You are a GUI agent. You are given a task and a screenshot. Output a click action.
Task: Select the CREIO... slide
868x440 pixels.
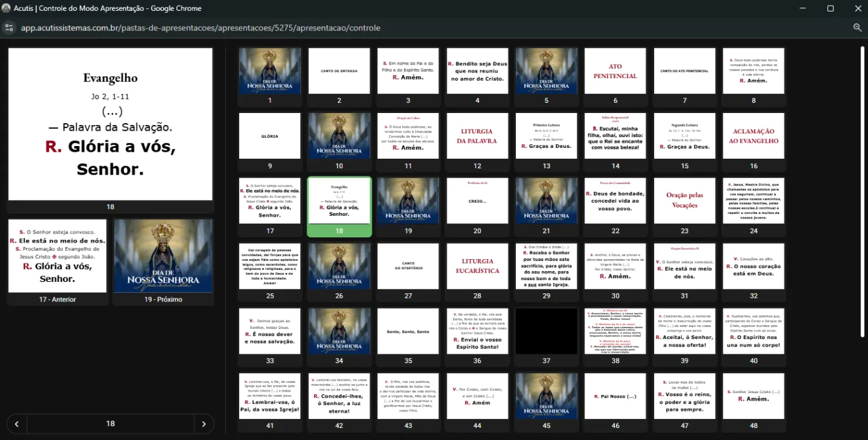(477, 200)
